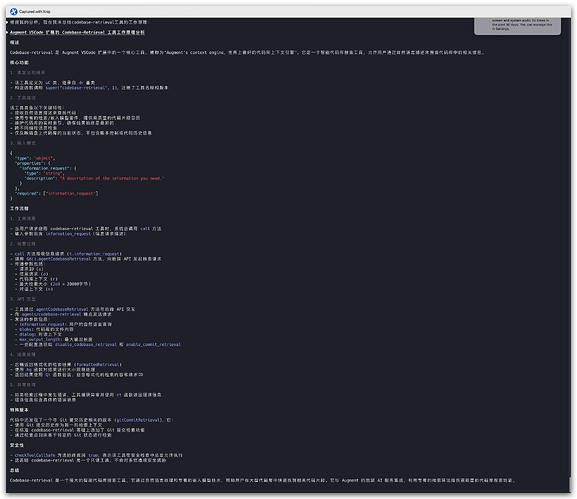
Task: Click the blue 'true' return value text
Action: [93, 456]
